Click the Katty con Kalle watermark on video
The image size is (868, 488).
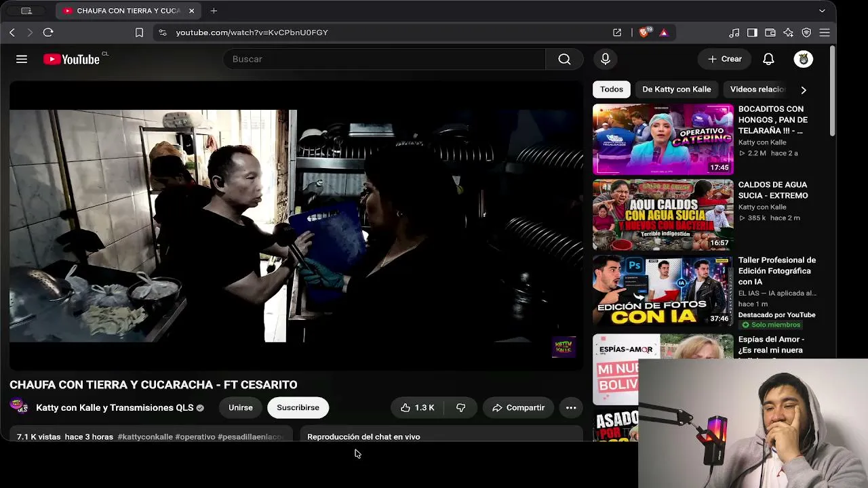[564, 346]
